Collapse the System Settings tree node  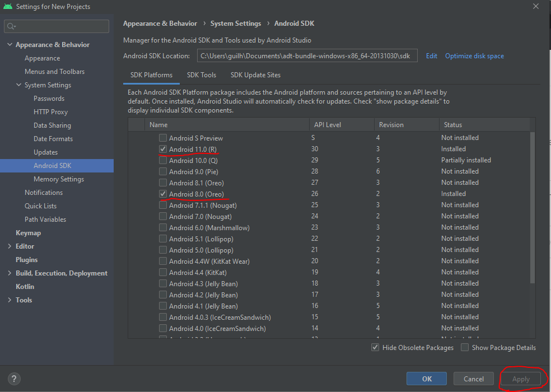pyautogui.click(x=18, y=85)
